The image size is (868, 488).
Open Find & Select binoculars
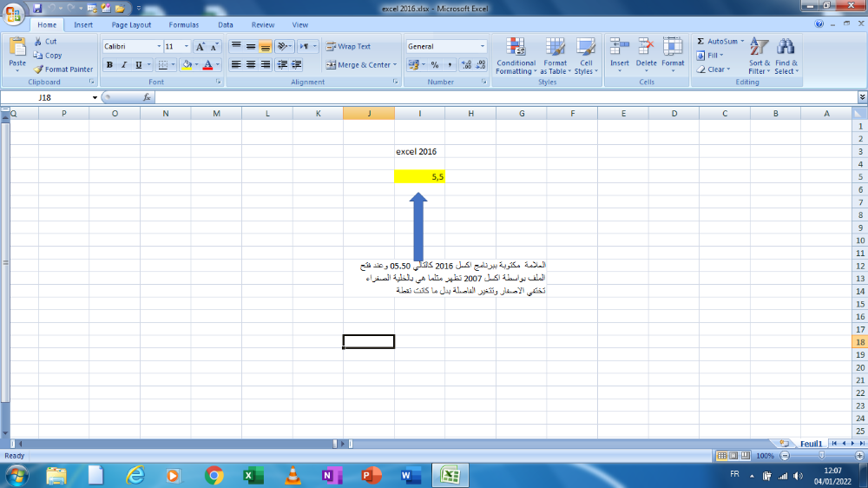point(786,56)
